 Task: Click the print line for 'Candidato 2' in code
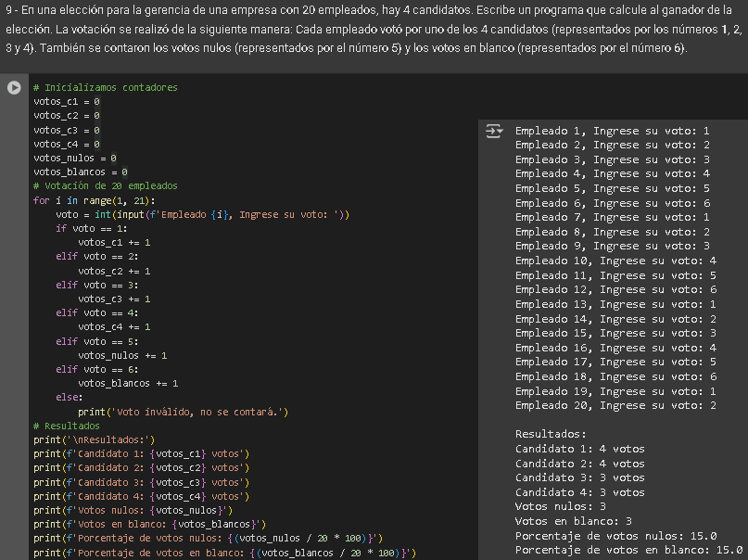(x=142, y=467)
